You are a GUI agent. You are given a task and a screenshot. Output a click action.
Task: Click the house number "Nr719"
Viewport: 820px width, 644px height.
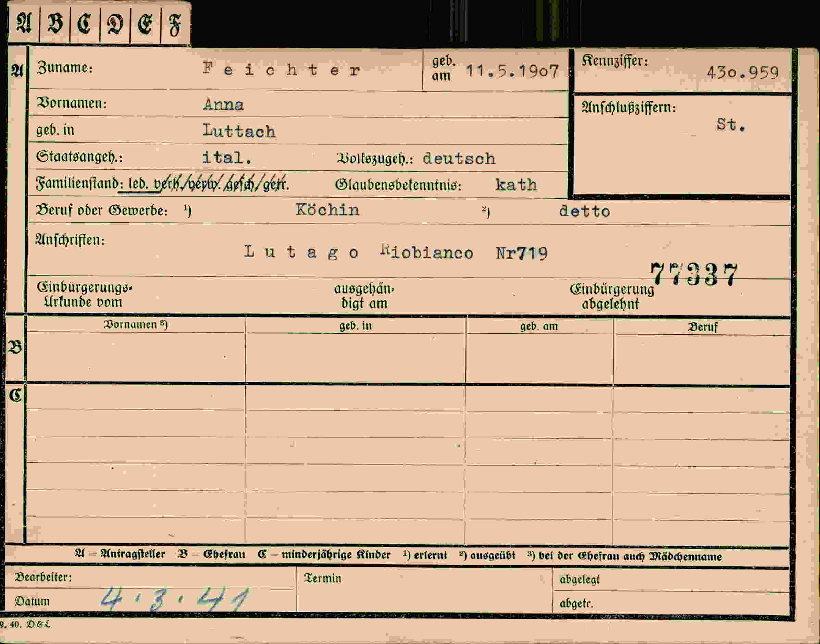[x=521, y=253]
